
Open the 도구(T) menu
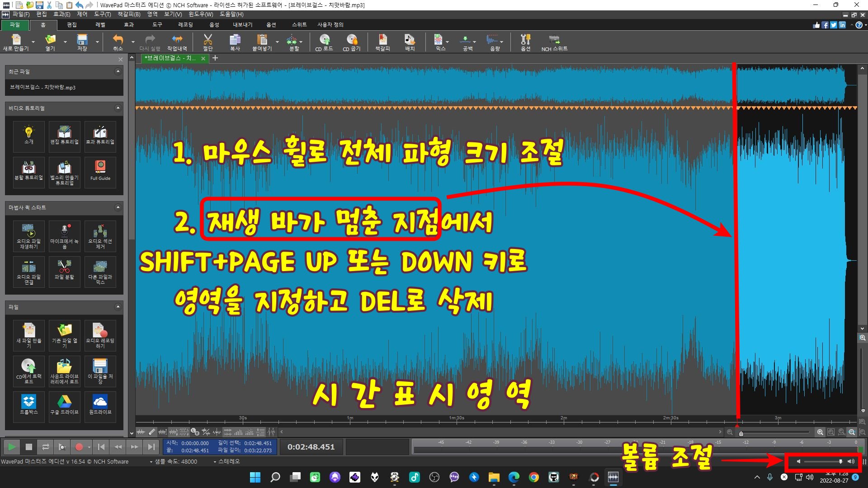click(x=103, y=14)
